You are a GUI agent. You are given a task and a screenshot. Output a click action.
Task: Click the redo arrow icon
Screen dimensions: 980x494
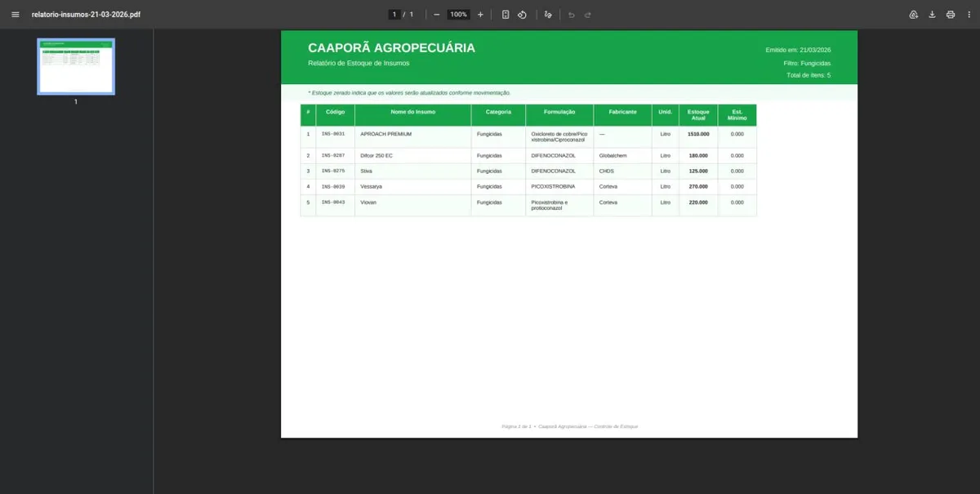tap(588, 15)
